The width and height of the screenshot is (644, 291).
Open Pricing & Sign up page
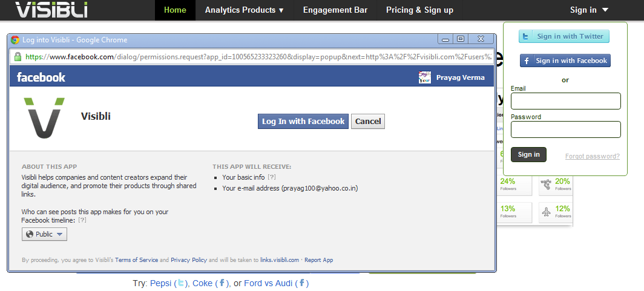click(420, 10)
